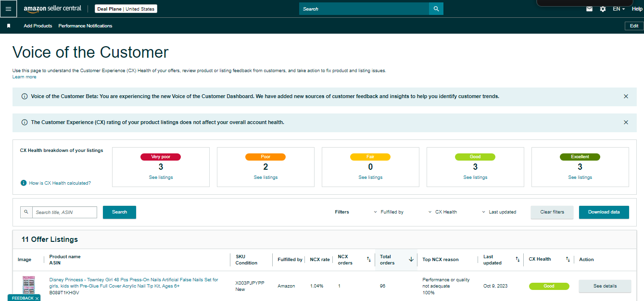The width and height of the screenshot is (644, 301).
Task: Expand the Fulfilled by filter
Action: [x=389, y=212]
